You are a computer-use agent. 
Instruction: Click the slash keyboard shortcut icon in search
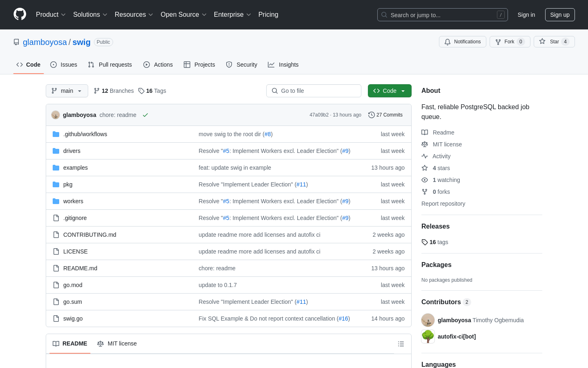pyautogui.click(x=501, y=15)
